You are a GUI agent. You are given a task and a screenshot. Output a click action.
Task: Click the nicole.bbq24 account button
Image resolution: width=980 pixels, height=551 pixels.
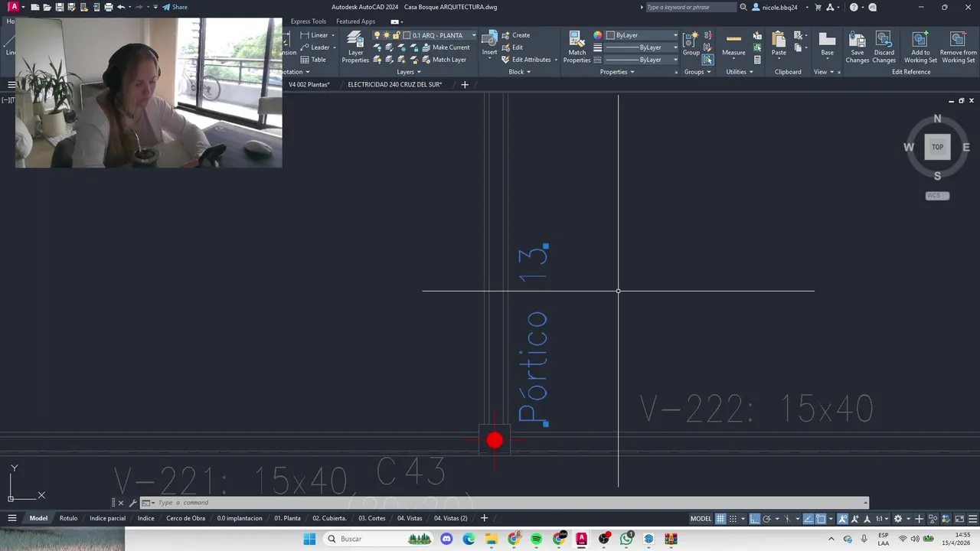pyautogui.click(x=779, y=7)
